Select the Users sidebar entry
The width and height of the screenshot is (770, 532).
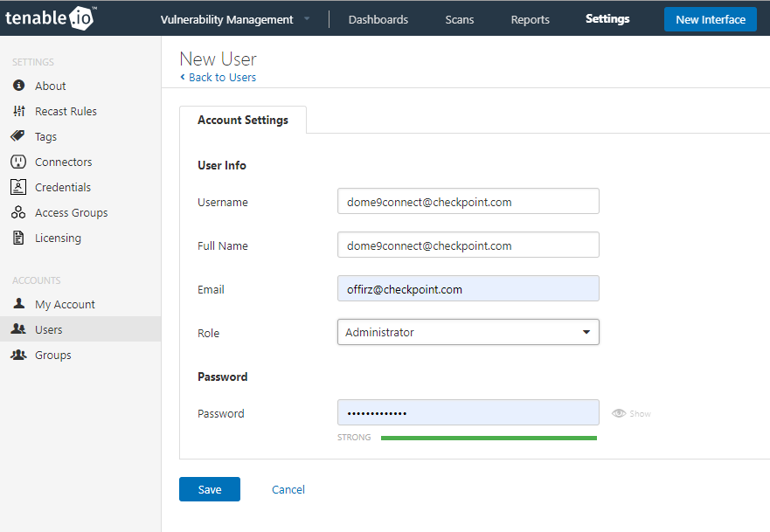tap(80, 328)
